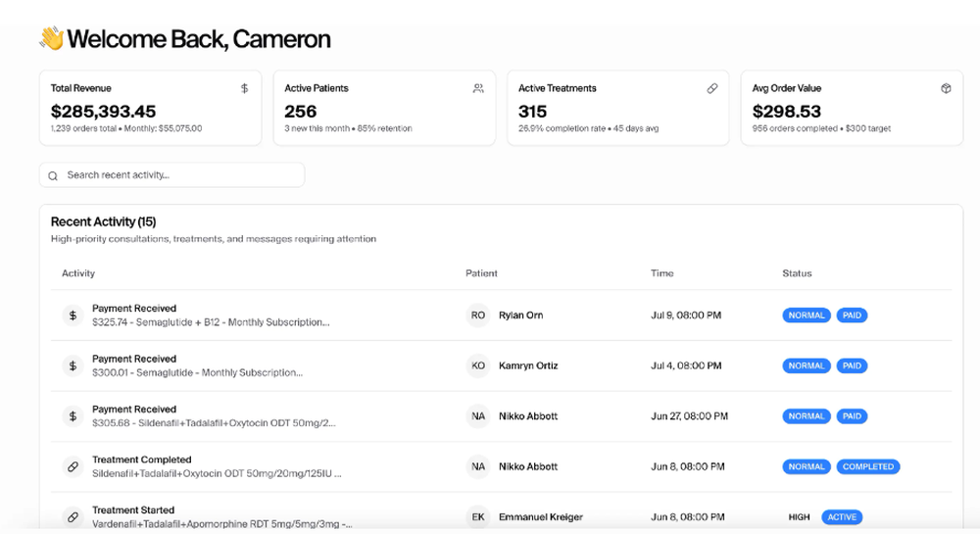The height and width of the screenshot is (534, 980).
Task: Click the Time column header
Action: [x=661, y=273]
